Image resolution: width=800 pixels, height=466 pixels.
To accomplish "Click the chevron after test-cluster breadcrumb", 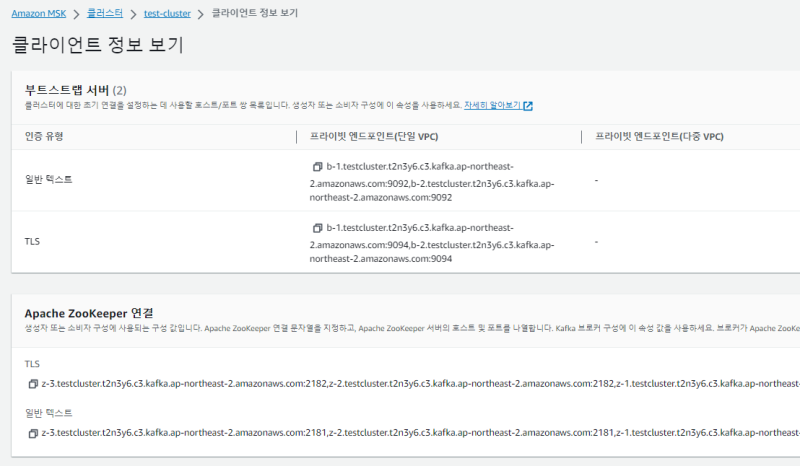I will tap(201, 14).
